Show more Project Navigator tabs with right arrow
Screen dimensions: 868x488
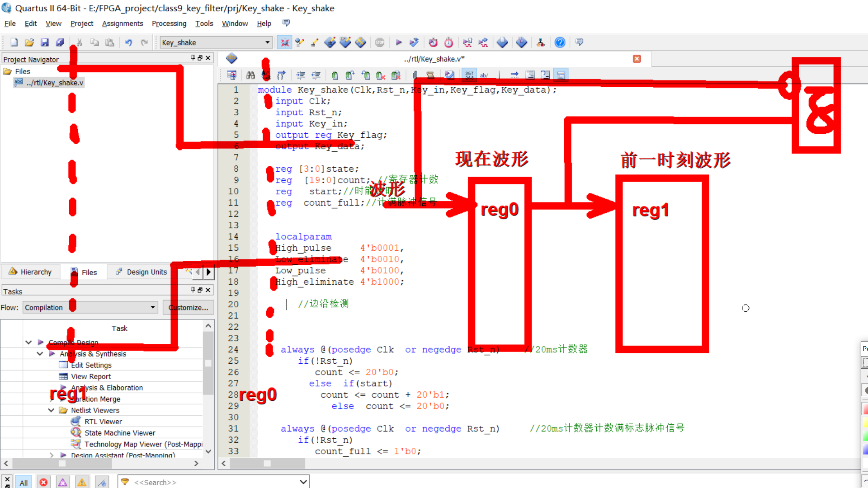click(x=208, y=272)
